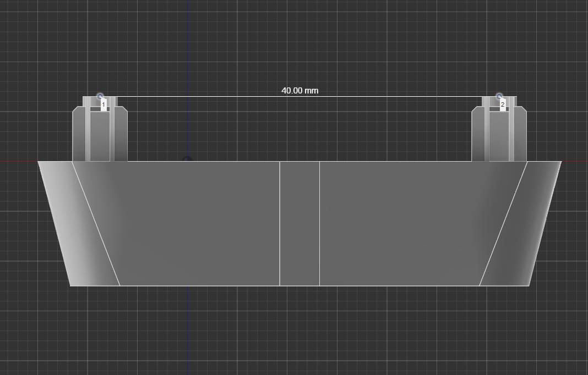Image resolution: width=588 pixels, height=375 pixels.
Task: Click the left mounting post body
Action: 100,137
